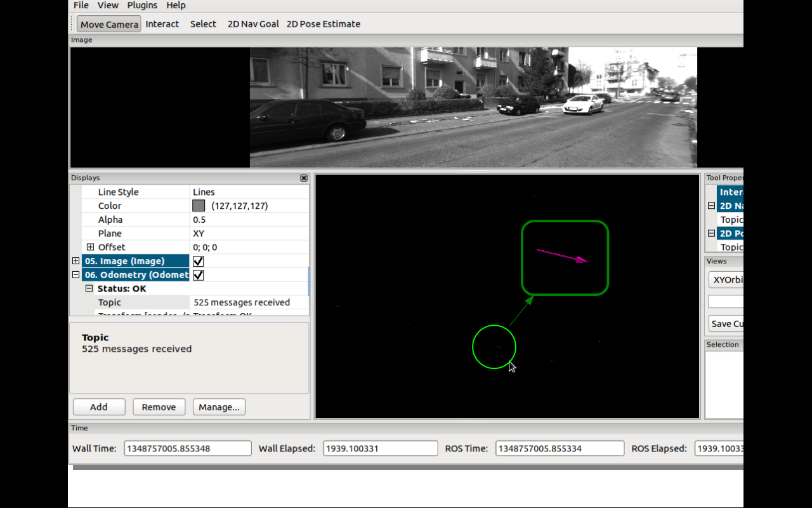Open the XYOrbit view type dropdown

[726, 279]
